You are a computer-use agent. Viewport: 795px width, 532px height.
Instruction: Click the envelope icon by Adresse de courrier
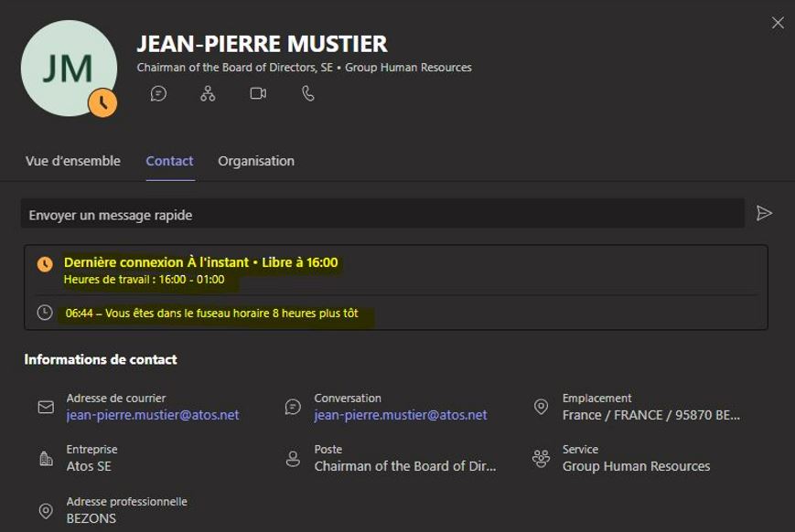click(46, 407)
